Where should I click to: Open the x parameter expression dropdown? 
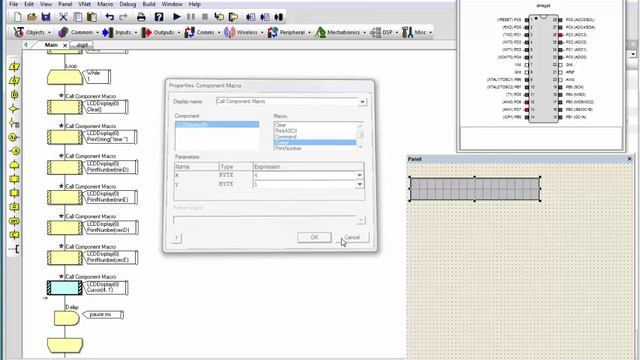tap(359, 176)
